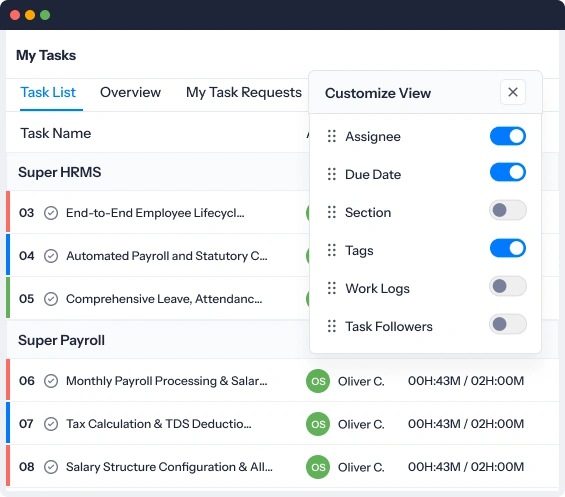The height and width of the screenshot is (497, 565).
Task: Click the red window close dot
Action: point(15,15)
